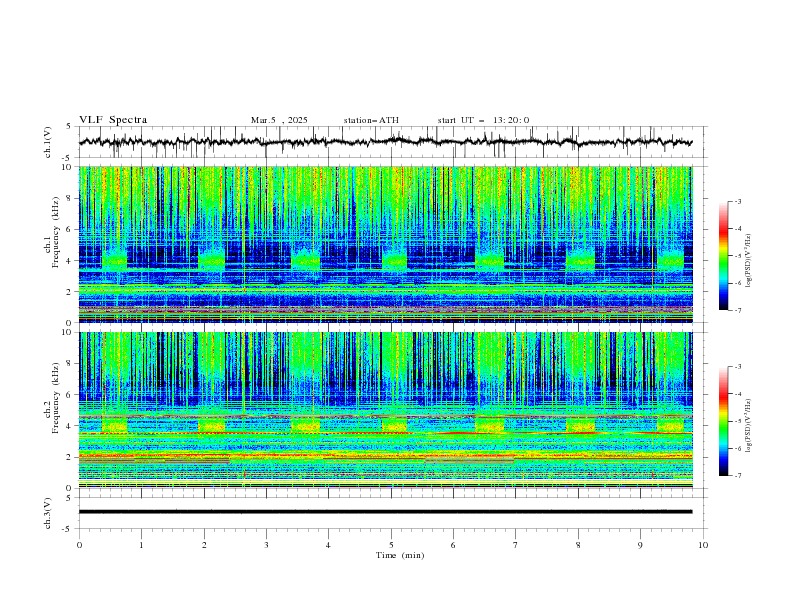Click the "-3" tick on ch.2 color bar

[738, 367]
